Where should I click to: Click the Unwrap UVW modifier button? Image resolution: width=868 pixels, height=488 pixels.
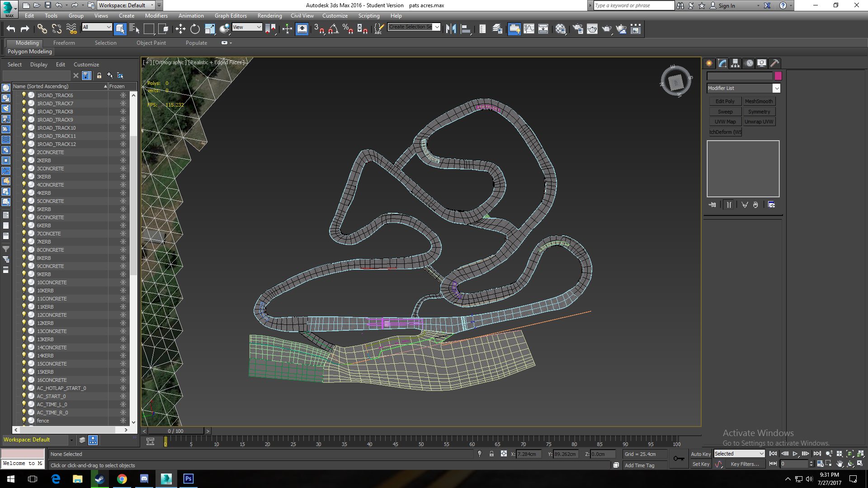coord(759,122)
